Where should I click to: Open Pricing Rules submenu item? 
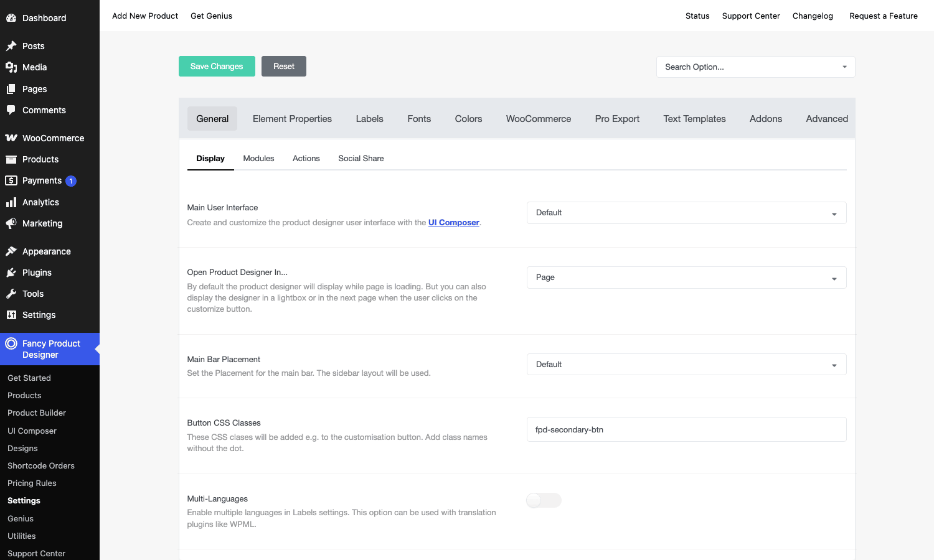[x=32, y=483]
